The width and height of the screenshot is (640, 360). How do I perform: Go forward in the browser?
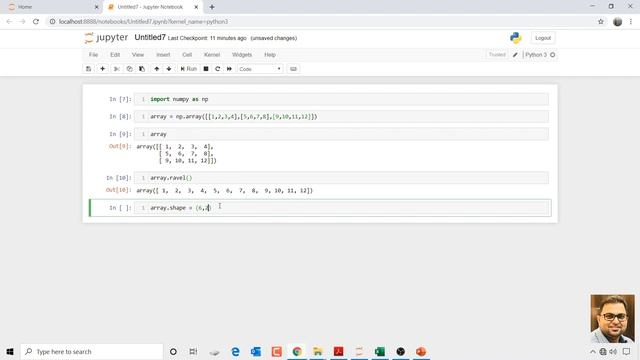tap(22, 22)
